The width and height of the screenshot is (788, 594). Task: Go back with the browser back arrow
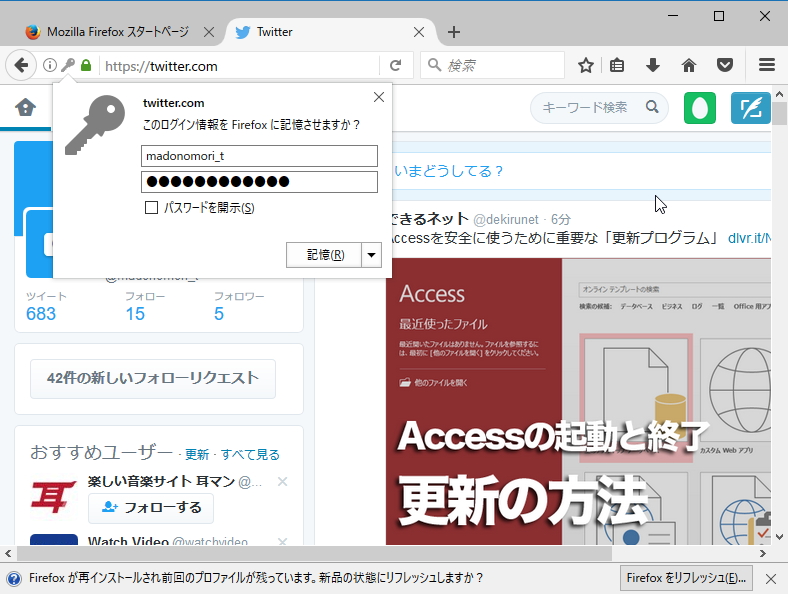[21, 65]
